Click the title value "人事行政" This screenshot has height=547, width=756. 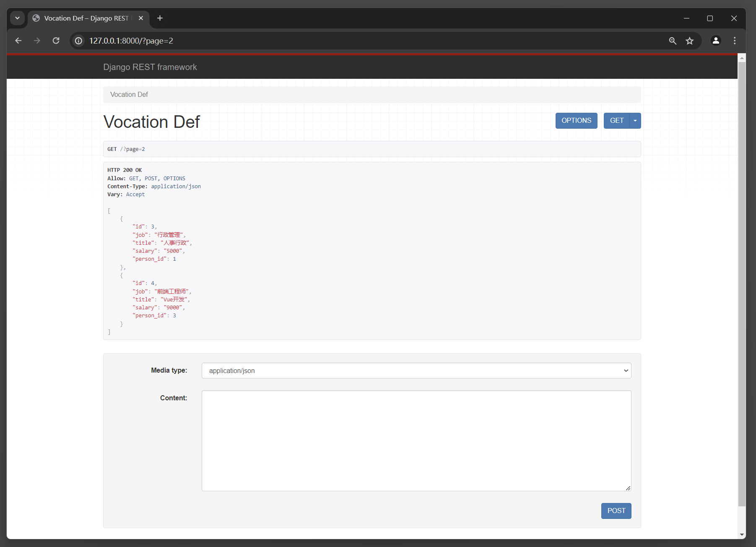pyautogui.click(x=175, y=243)
